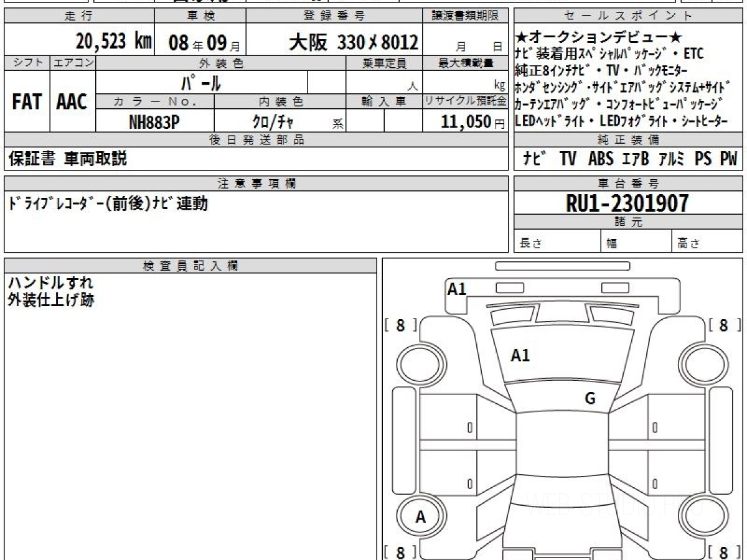Viewport: 747px width, 560px height.
Task: Select the LEDヘッドライト・LEDフォグライト・シートヒーター line
Action: click(621, 121)
